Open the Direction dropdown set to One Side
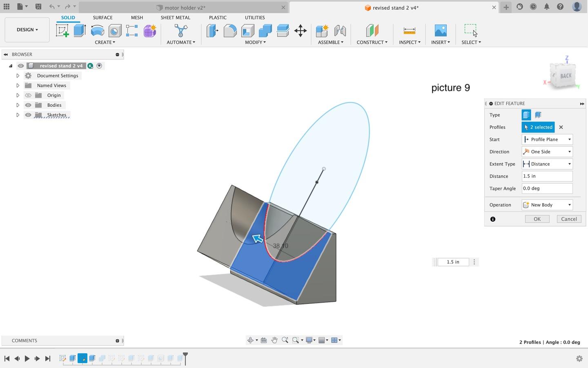This screenshot has height=368, width=588. (547, 152)
